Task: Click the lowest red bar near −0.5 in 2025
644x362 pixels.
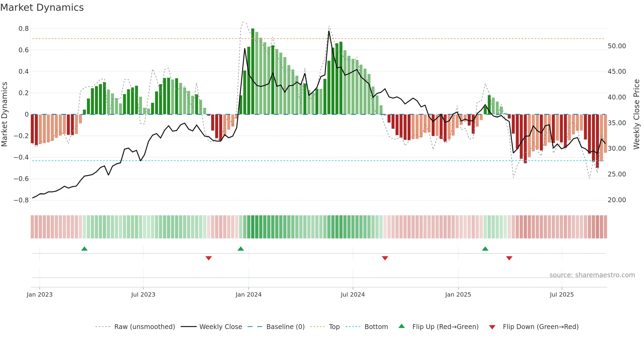Action: [x=597, y=141]
